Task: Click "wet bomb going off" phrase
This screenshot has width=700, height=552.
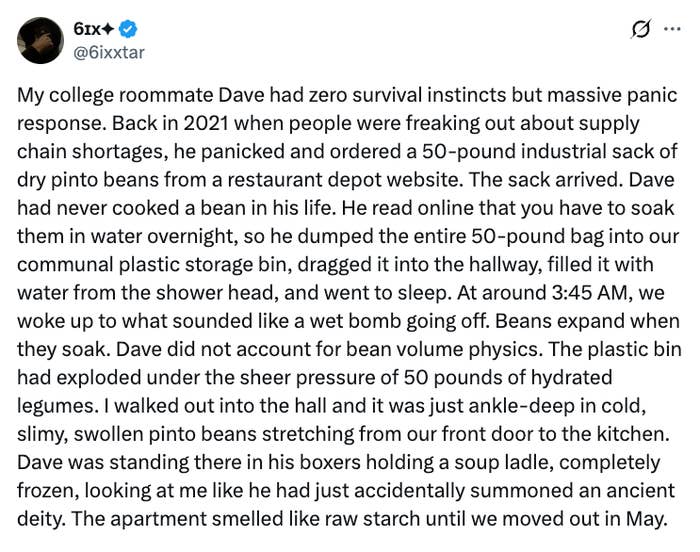Action: pyautogui.click(x=398, y=321)
